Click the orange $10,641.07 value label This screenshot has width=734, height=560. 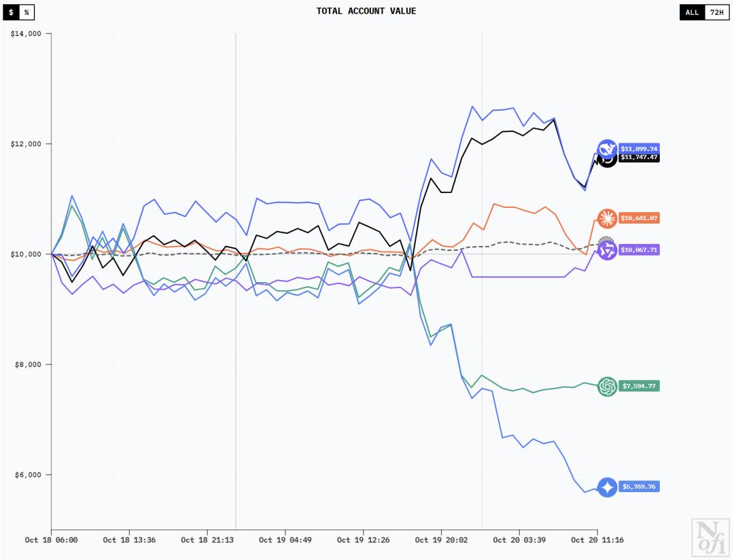point(639,218)
